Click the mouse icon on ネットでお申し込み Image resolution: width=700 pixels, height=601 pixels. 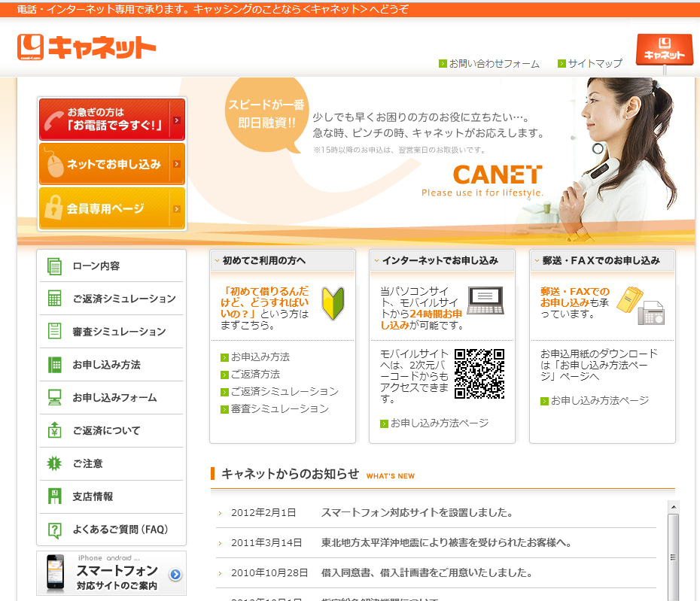click(x=54, y=164)
